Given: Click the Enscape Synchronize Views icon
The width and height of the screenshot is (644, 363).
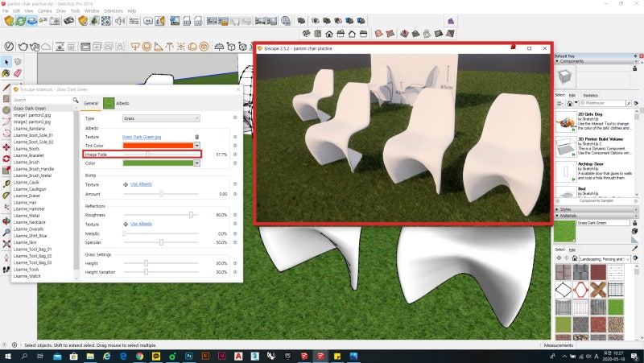Looking at the screenshot, I should click(32, 21).
